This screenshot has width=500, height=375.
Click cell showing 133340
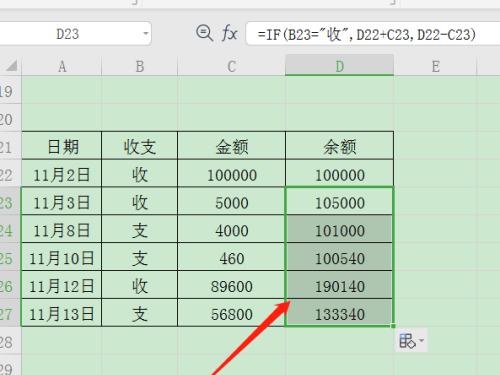339,314
